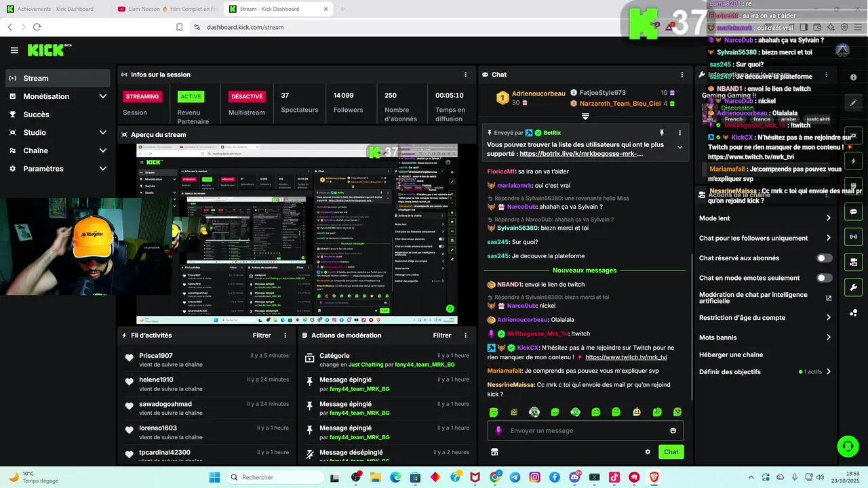Viewport: 868px width, 488px height.
Task: Click the wrench icon in right sidebar
Action: [x=853, y=287]
